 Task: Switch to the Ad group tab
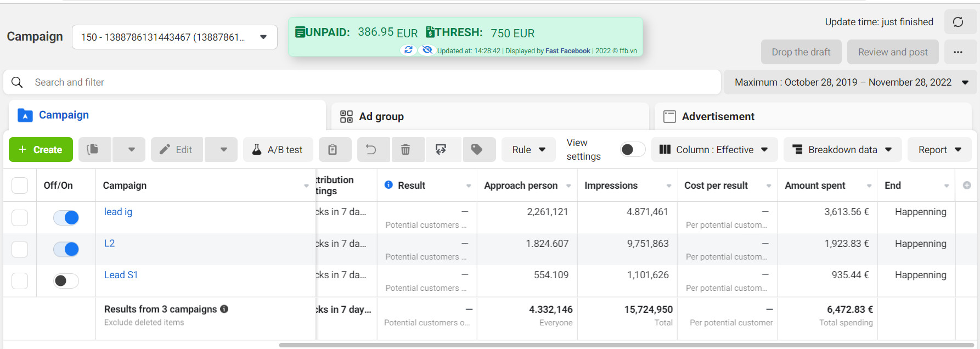coord(490,116)
